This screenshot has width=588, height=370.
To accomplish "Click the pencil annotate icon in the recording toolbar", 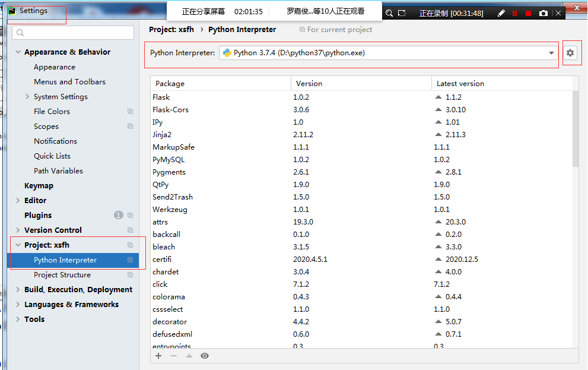I will coord(501,13).
